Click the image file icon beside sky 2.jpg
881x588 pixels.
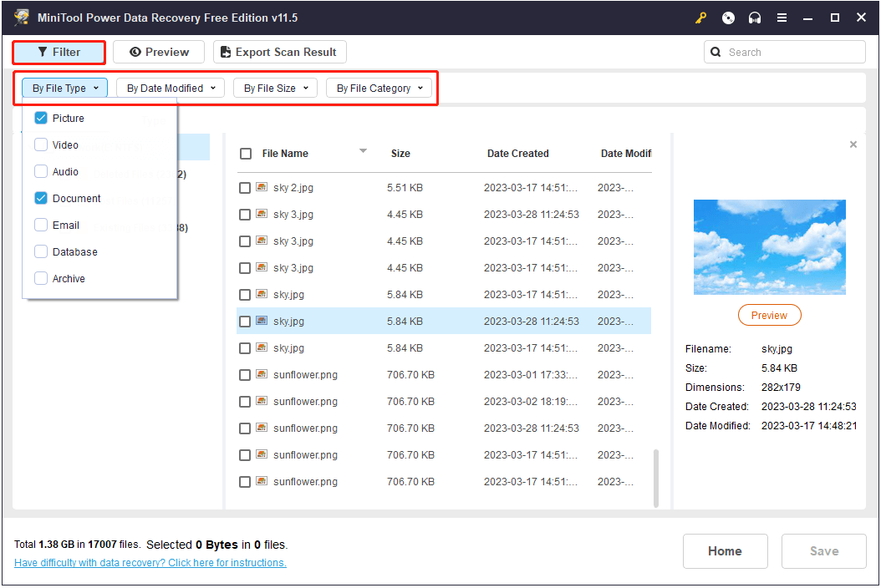262,188
